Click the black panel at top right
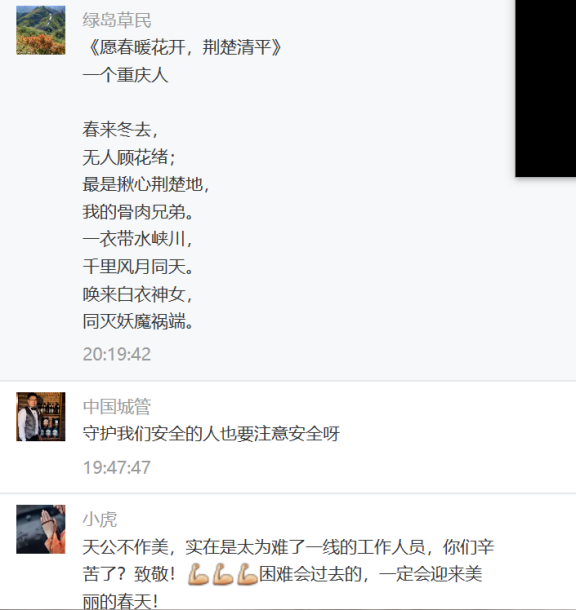This screenshot has width=576, height=610. coord(546,88)
